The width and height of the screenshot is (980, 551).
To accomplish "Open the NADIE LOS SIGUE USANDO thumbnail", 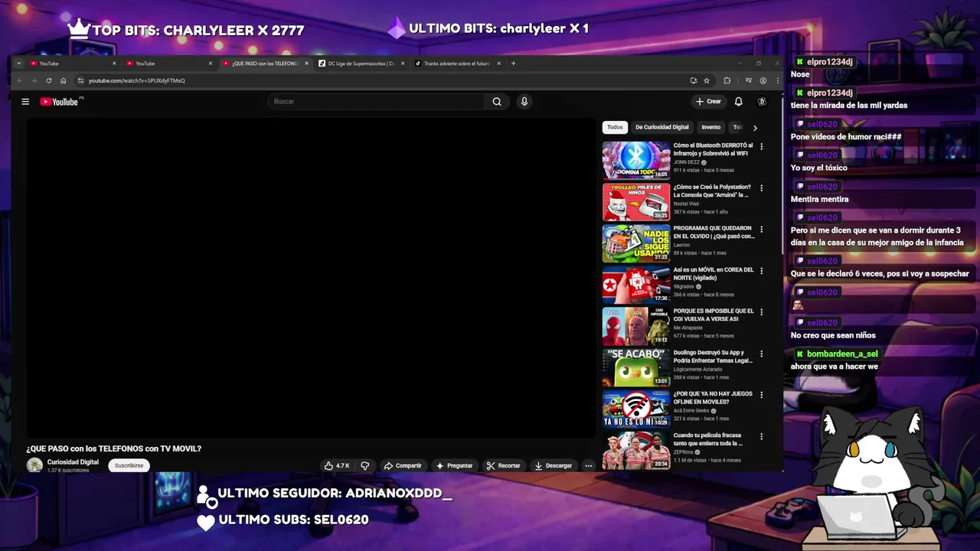I will click(x=636, y=243).
